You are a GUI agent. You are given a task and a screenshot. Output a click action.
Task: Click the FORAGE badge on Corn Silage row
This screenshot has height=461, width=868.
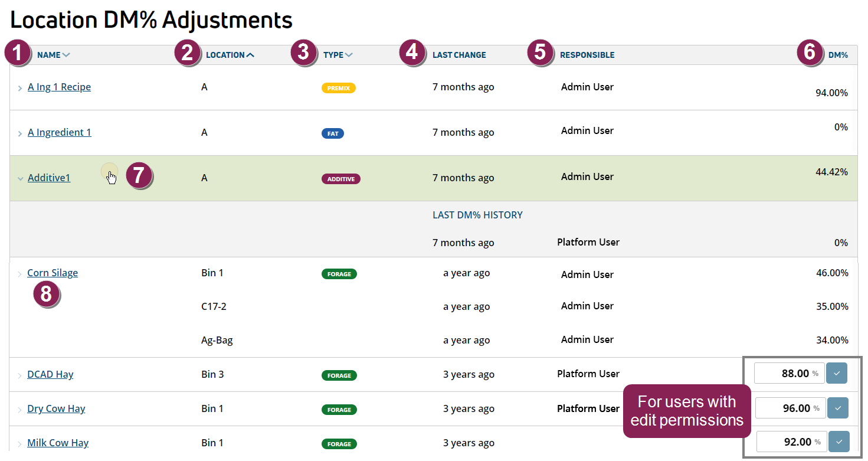(x=339, y=274)
